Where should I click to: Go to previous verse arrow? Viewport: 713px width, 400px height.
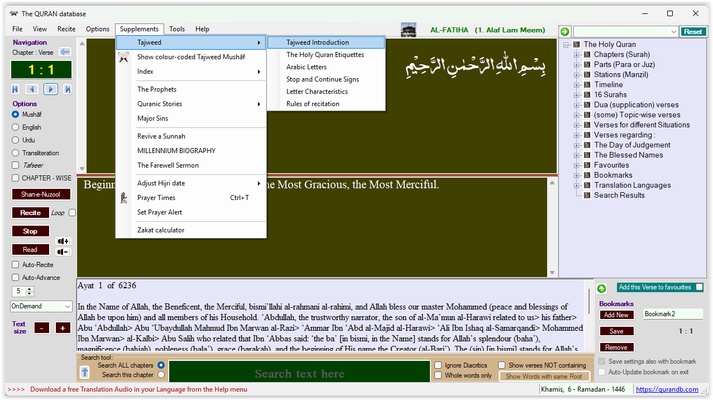click(31, 89)
